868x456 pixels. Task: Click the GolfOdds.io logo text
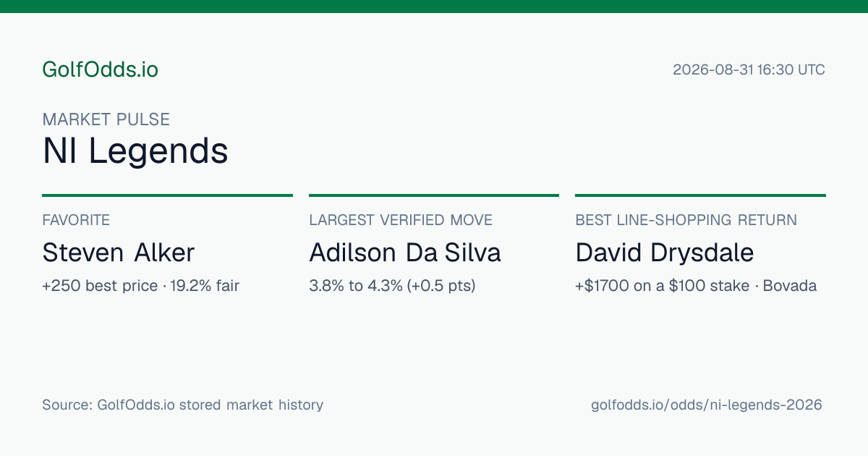point(100,69)
